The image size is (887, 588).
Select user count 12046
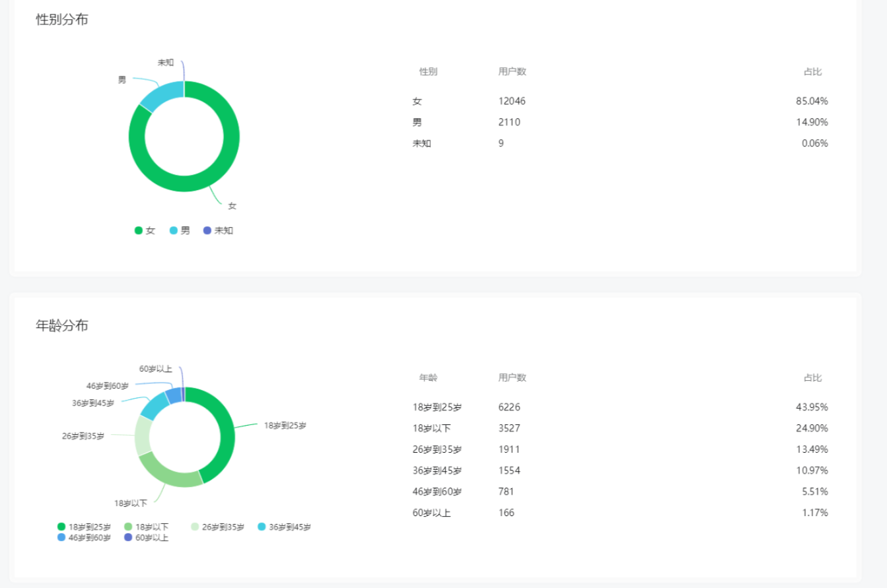click(x=512, y=101)
